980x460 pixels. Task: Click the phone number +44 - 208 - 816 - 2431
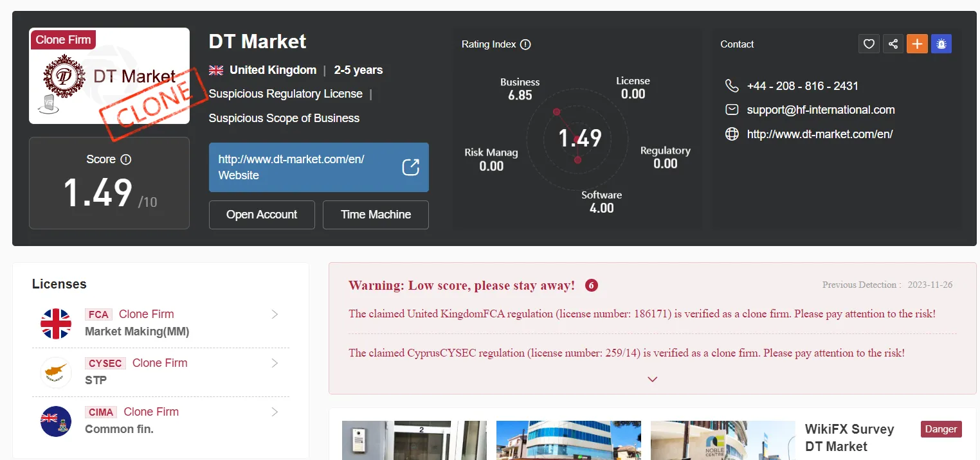click(803, 86)
